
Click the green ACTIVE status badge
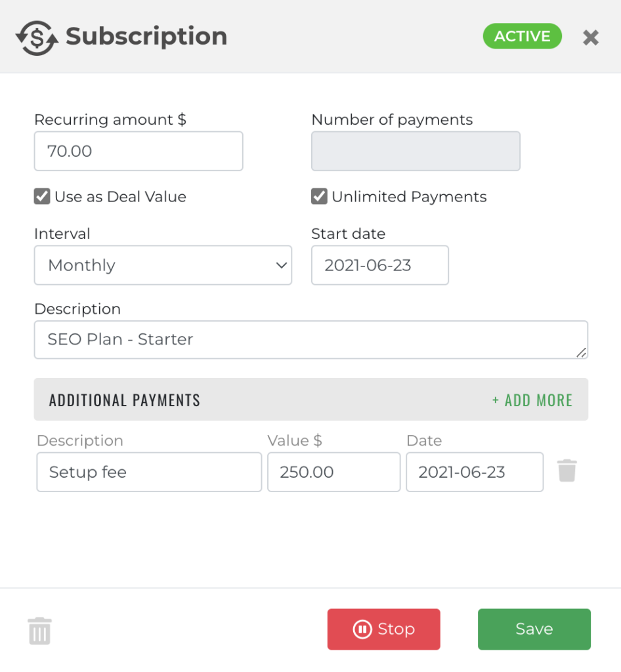click(522, 36)
